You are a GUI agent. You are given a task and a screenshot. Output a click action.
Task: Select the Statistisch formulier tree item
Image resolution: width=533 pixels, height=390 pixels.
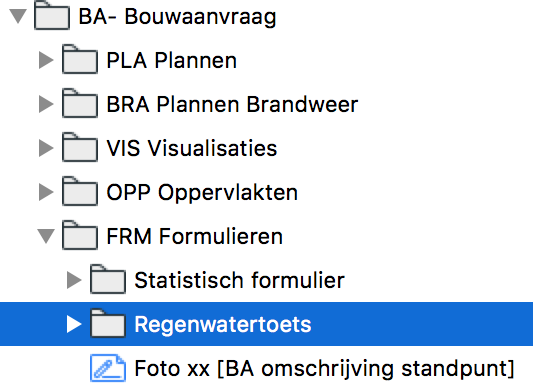tap(239, 280)
